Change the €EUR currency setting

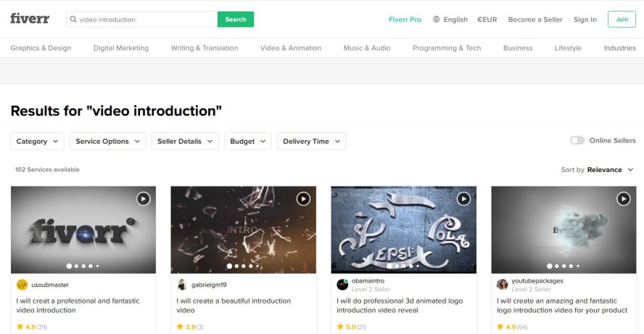[x=487, y=20]
